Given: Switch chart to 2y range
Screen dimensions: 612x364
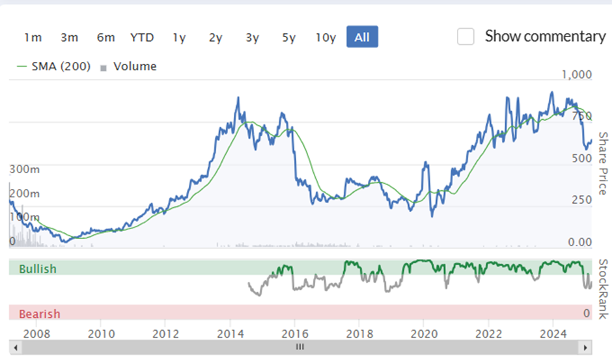Looking at the screenshot, I should [x=216, y=37].
